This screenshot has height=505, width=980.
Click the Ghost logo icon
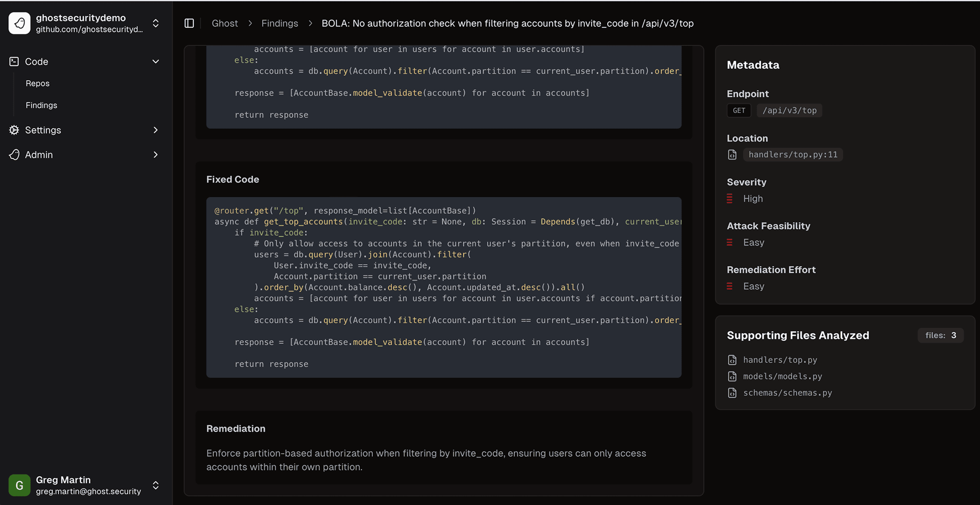point(20,23)
